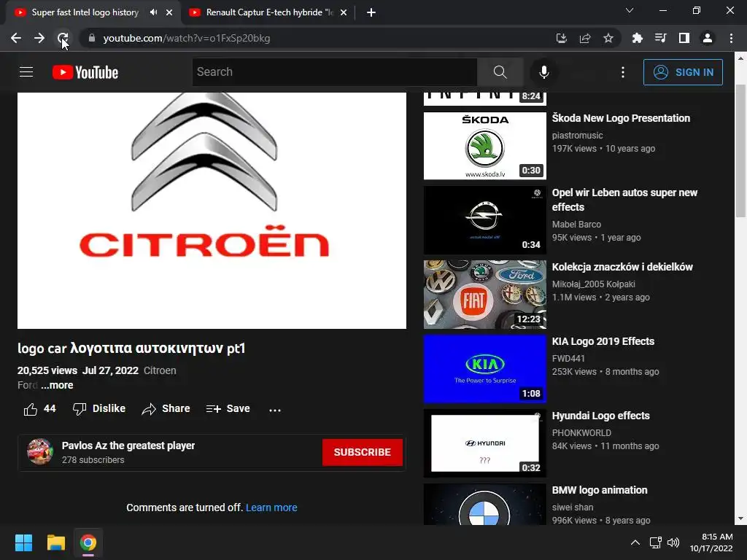Close the Super fast Intel logo tab

click(x=169, y=12)
